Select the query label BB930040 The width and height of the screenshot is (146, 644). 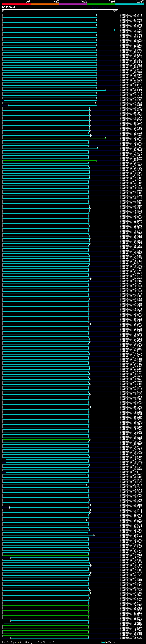8,8
